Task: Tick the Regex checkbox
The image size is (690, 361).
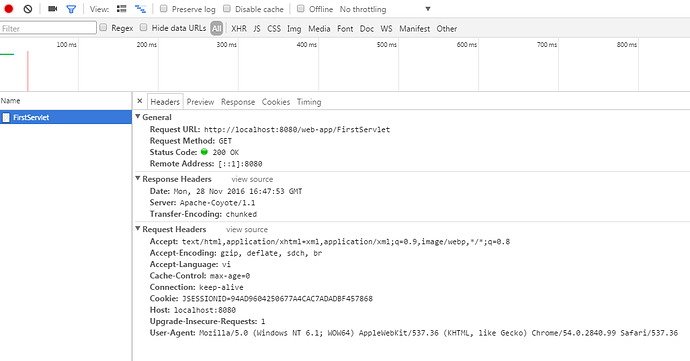Action: 103,27
